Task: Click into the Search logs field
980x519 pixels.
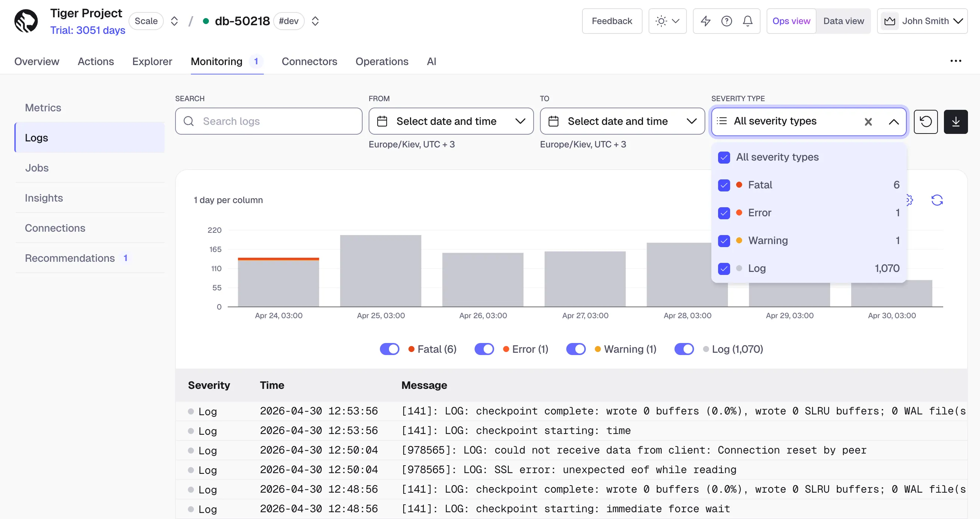Action: (x=269, y=121)
